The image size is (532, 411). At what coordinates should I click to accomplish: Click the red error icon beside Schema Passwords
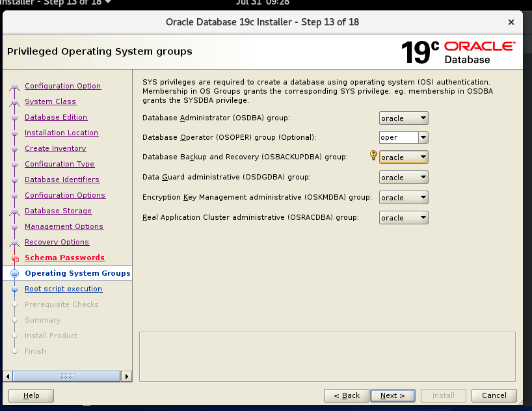[x=15, y=259]
